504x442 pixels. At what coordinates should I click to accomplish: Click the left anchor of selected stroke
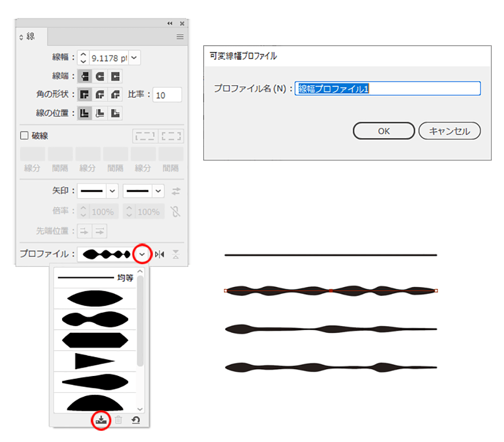[226, 291]
